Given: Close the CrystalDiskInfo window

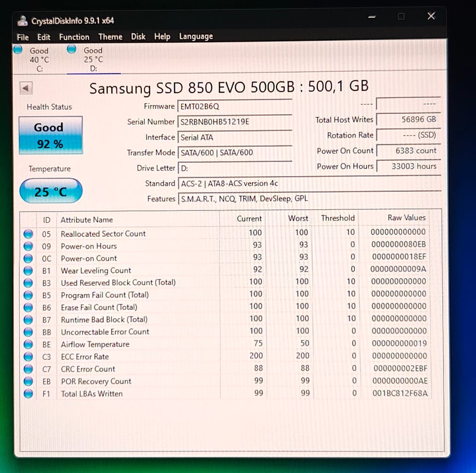Looking at the screenshot, I should tap(431, 16).
